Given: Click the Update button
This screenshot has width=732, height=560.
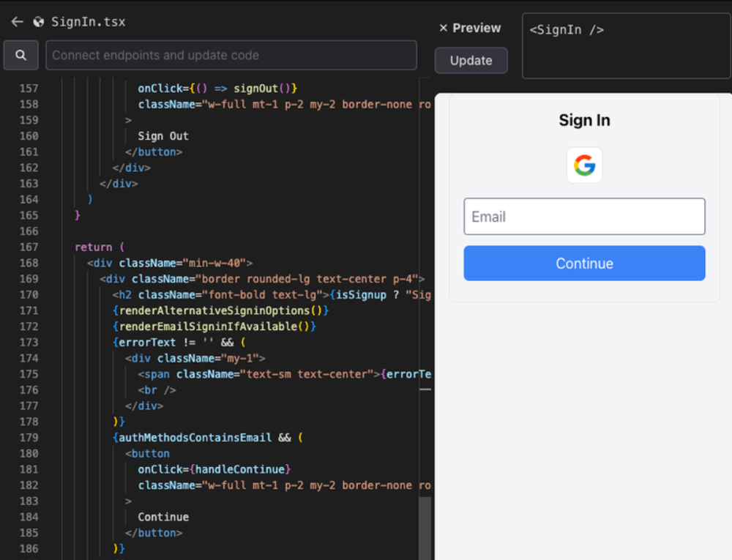Looking at the screenshot, I should (x=471, y=60).
